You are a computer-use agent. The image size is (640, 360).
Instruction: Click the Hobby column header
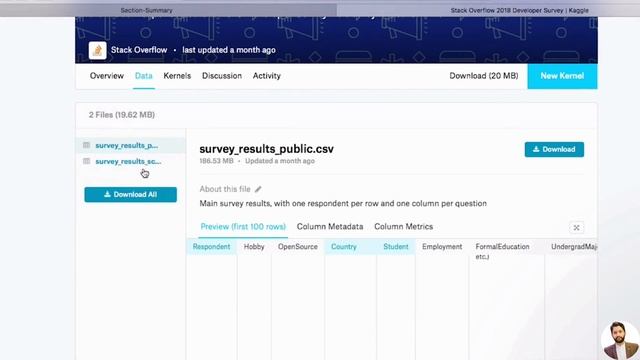coord(254,247)
